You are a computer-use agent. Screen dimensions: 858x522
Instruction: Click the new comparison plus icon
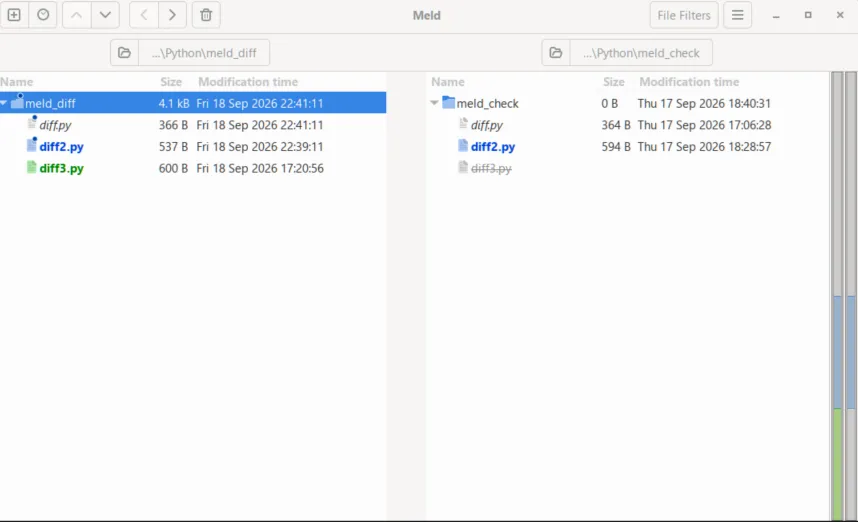coord(14,15)
